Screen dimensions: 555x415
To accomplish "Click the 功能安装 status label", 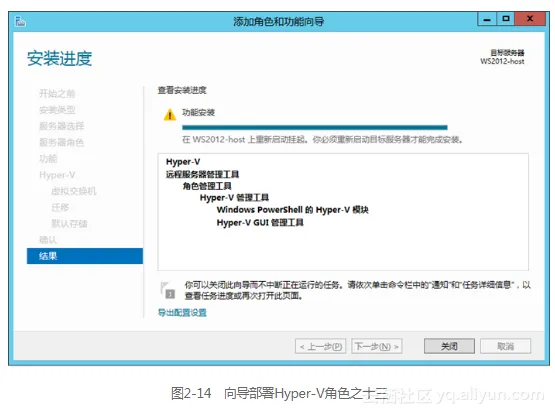I will click(x=199, y=113).
